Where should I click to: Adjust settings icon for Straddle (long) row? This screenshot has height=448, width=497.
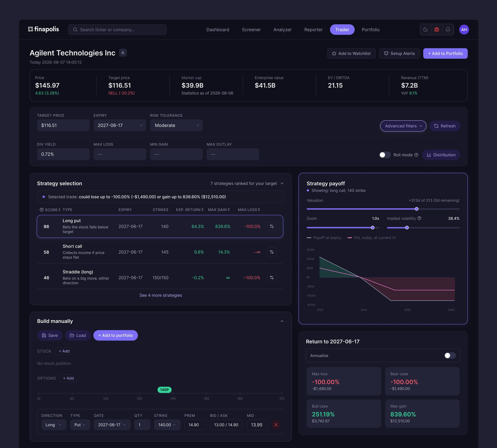(x=272, y=278)
